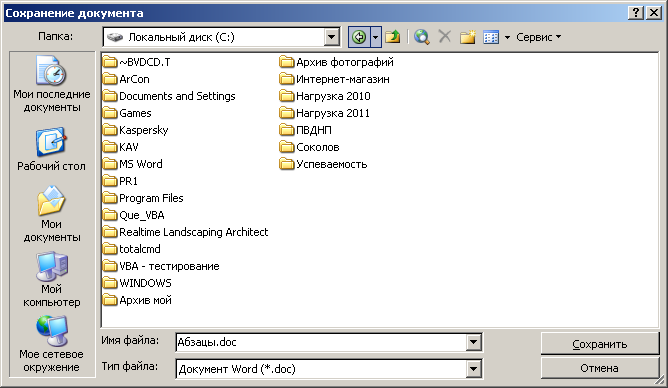Image resolution: width=668 pixels, height=388 pixels.
Task: Expand the Тип файла dropdown arrow
Action: [473, 369]
